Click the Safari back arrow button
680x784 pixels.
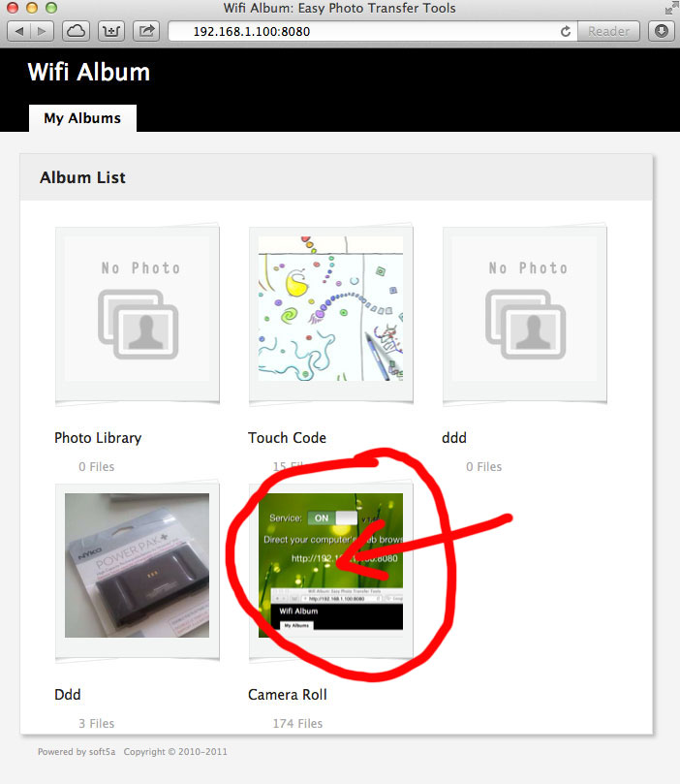tap(19, 32)
